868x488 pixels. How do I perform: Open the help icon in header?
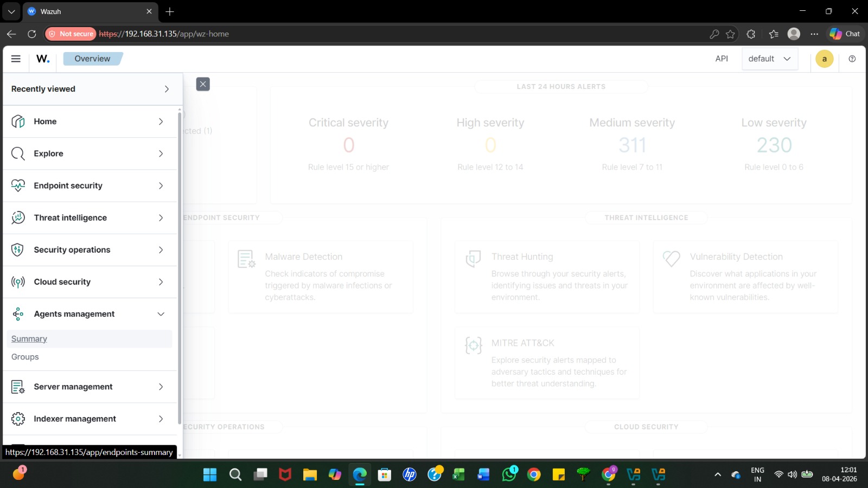tap(852, 59)
